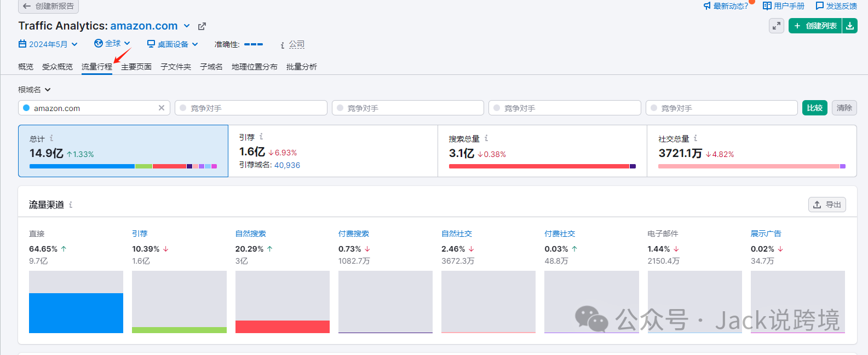Click the 发送反馈 chat icon

pos(820,6)
